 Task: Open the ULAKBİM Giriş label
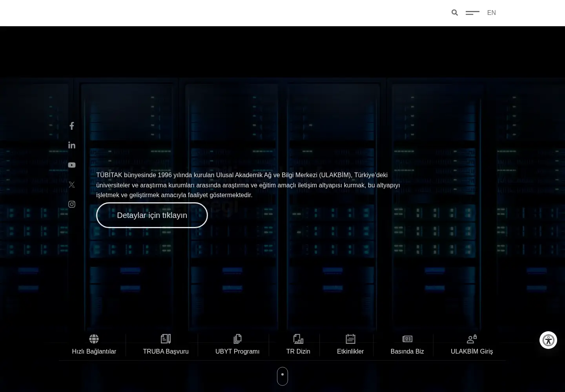click(472, 352)
